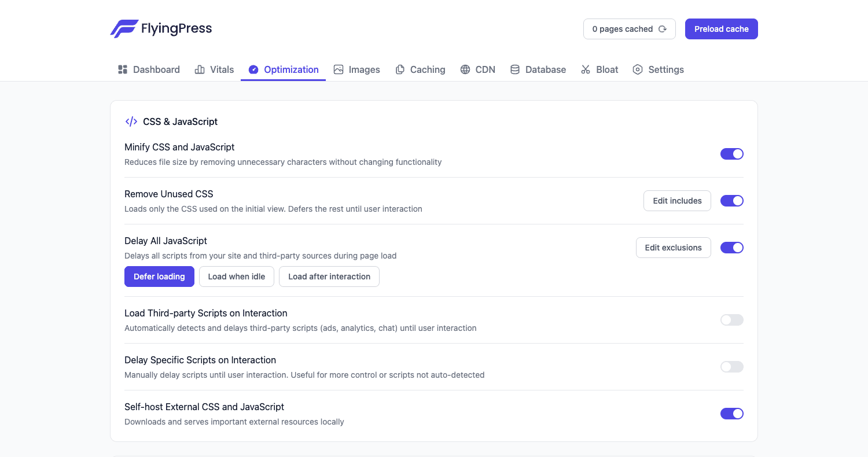Open the Settings tab
The image size is (868, 457).
coord(658,69)
